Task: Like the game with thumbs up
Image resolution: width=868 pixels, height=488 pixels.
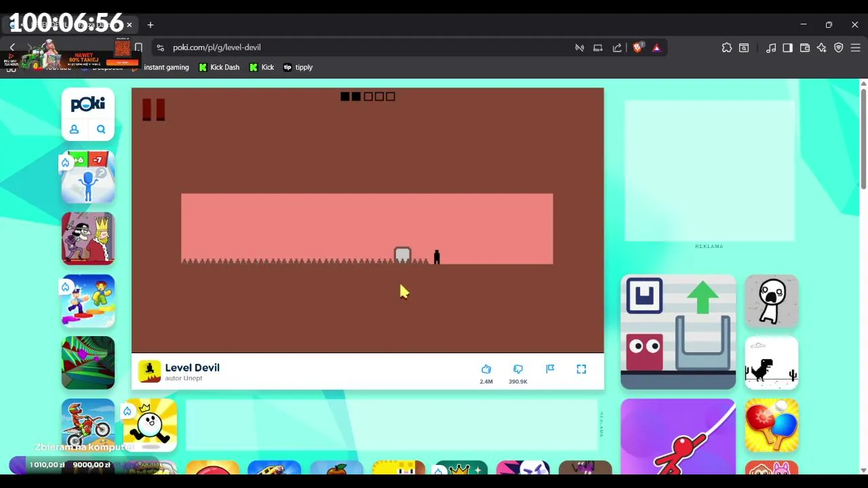Action: 486,369
